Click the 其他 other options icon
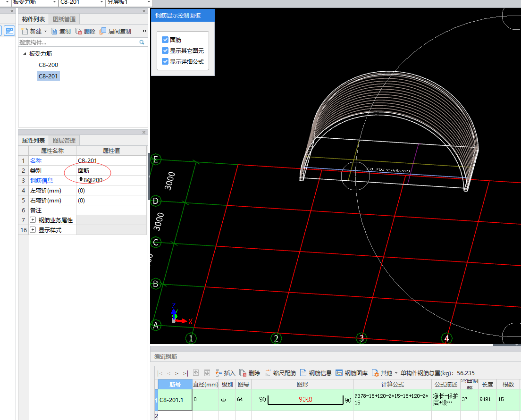Image resolution: width=521 pixels, height=420 pixels. point(375,373)
